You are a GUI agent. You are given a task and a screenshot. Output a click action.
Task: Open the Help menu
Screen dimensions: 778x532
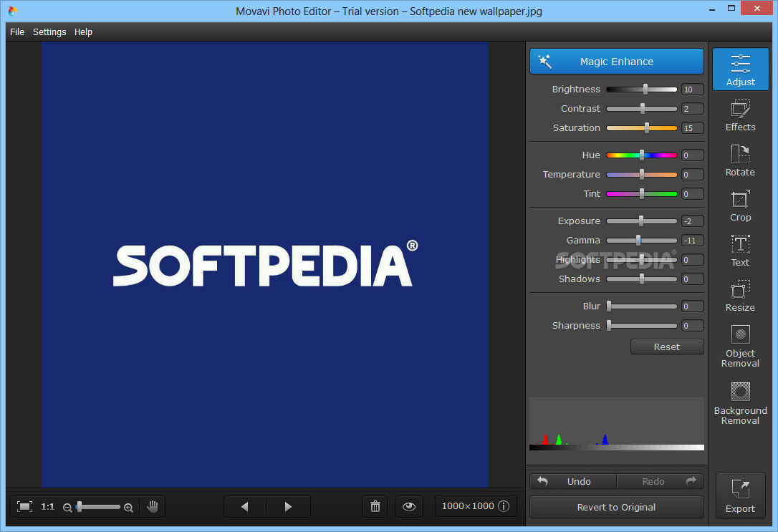(83, 32)
